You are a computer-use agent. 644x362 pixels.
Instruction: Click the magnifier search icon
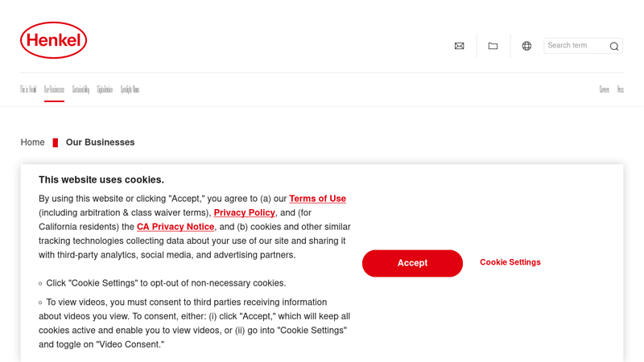614,47
